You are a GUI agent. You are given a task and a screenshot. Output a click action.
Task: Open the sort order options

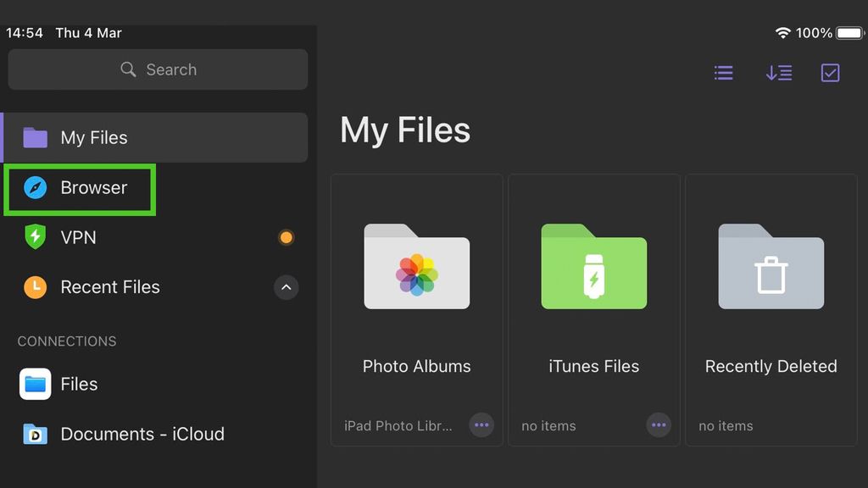click(778, 73)
